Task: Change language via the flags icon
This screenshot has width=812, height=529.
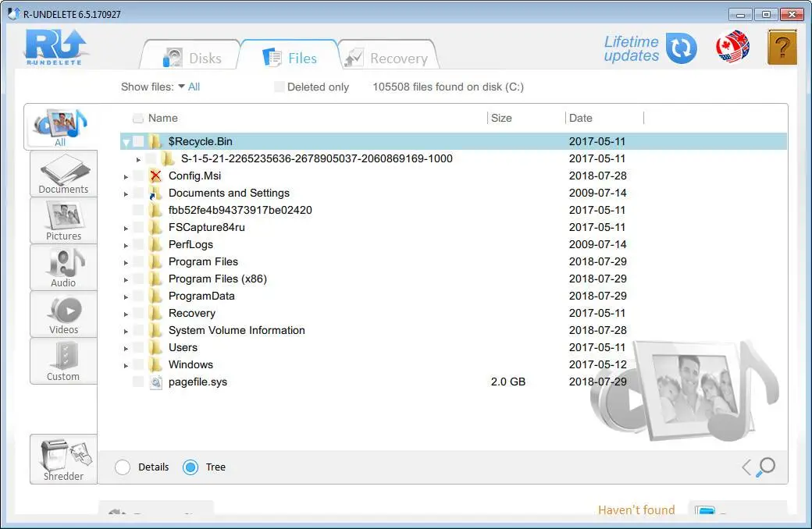Action: (732, 47)
